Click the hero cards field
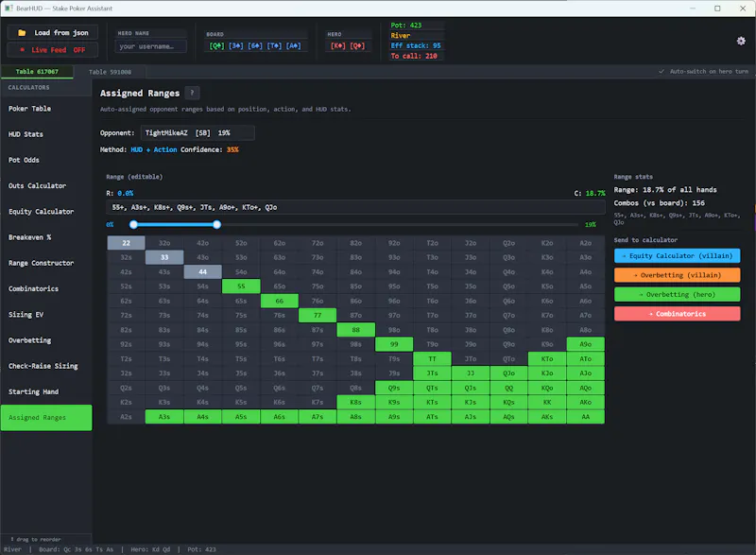 (348, 45)
